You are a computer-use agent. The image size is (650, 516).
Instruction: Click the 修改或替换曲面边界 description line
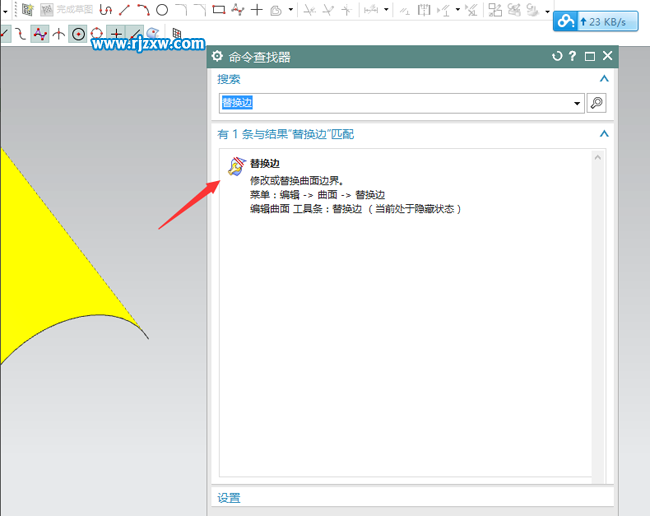point(297,181)
